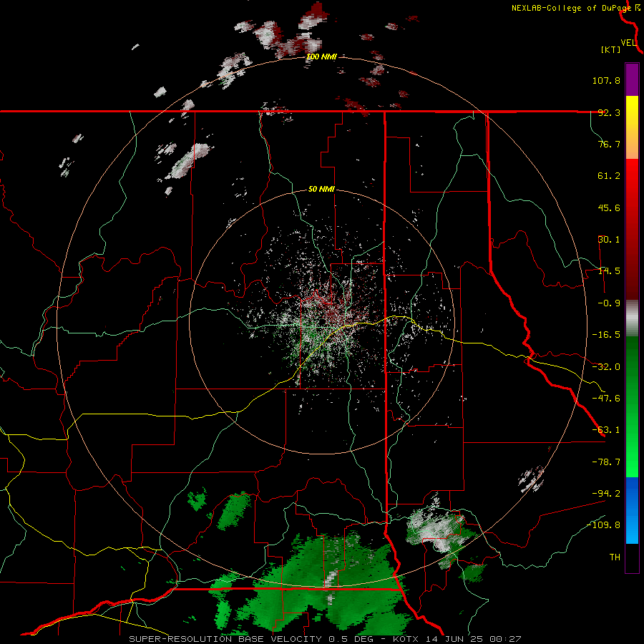Select the -16.5 legend value
The width and height of the screenshot is (644, 644).
pyautogui.click(x=606, y=335)
